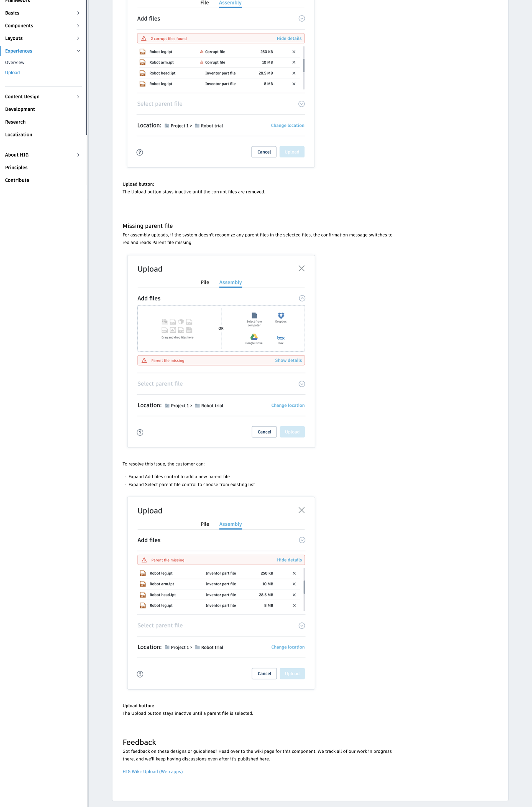
Task: Click Show details on Parent file missing alert
Action: tap(288, 360)
